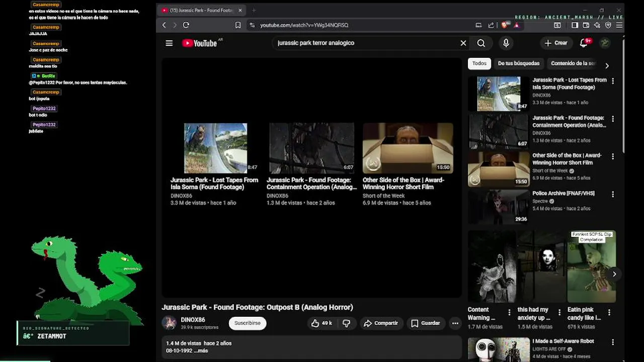Open Lost Tapes From Isla Sorna sidebar thumbnail

coord(499,94)
